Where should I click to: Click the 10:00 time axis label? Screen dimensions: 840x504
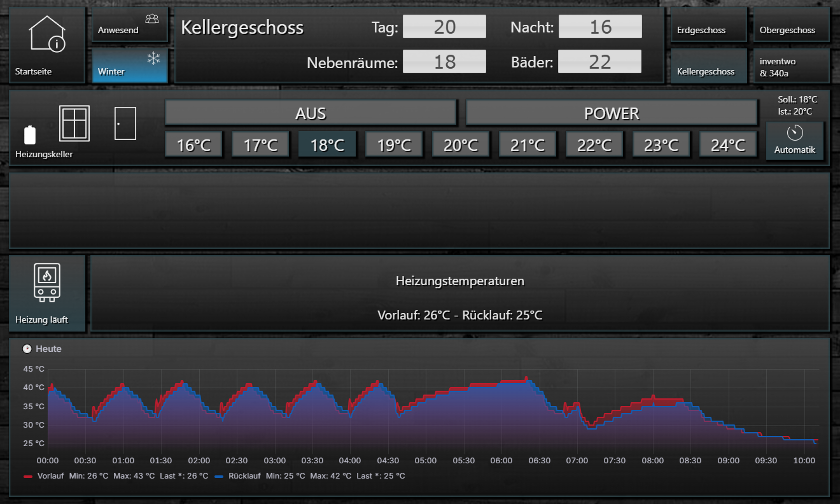(x=804, y=461)
